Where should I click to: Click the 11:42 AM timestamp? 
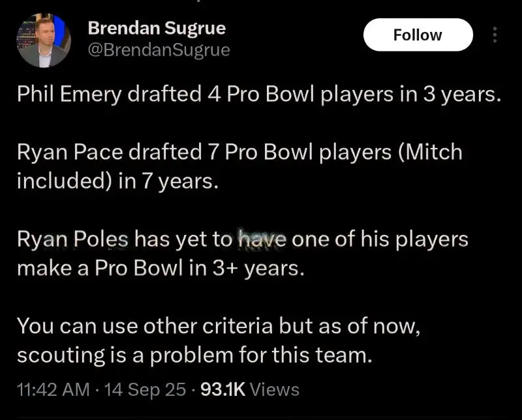pos(54,389)
